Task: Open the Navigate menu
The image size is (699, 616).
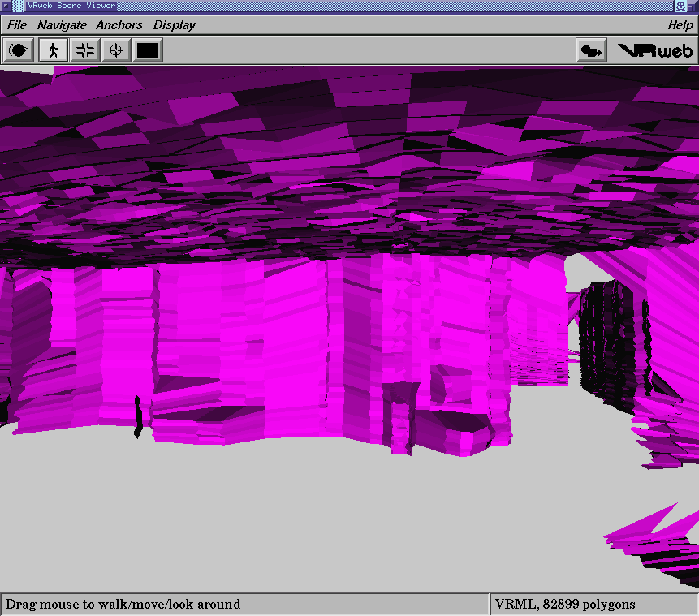Action: click(62, 25)
